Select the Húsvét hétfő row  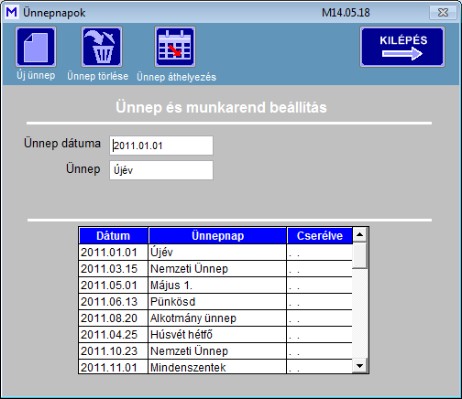216,334
